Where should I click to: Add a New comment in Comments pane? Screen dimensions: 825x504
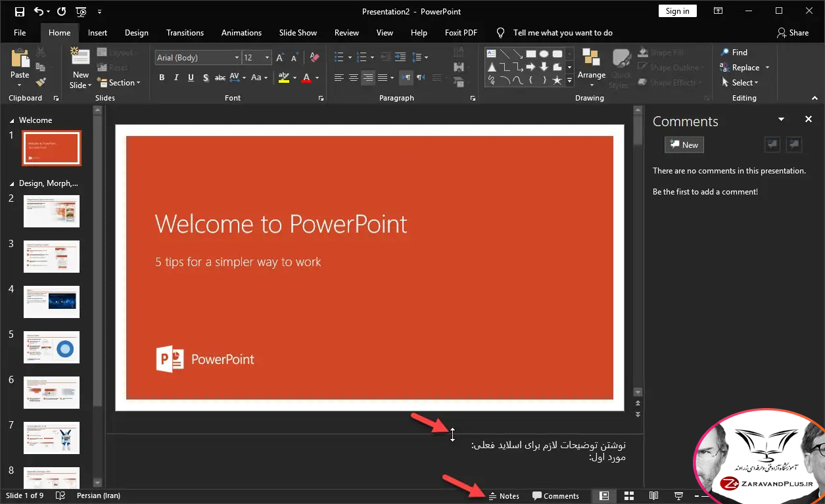684,145
